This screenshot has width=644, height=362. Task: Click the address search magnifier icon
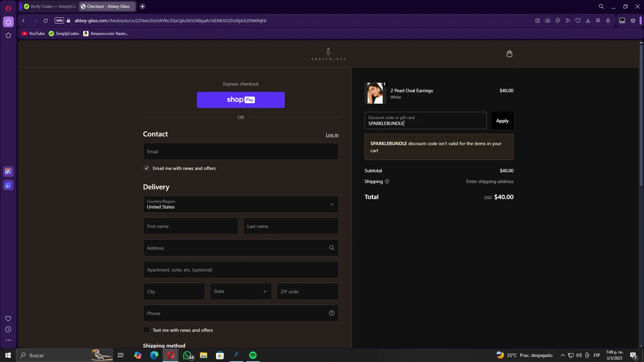pos(331,248)
